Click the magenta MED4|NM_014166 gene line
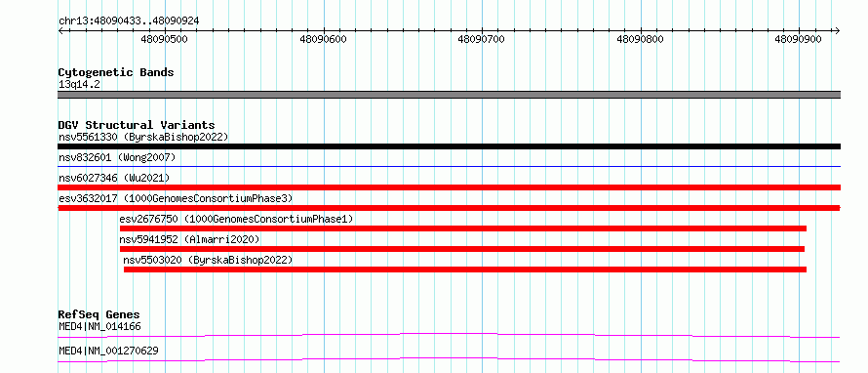Image resolution: width=868 pixels, height=373 pixels. pyautogui.click(x=449, y=335)
